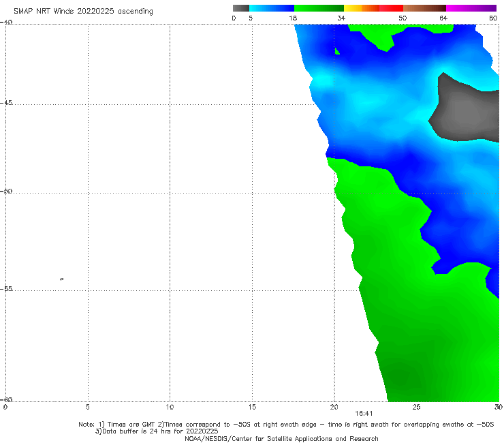Click the NOAA/NESDIS credit line
The image size is (504, 443).
coord(281,439)
